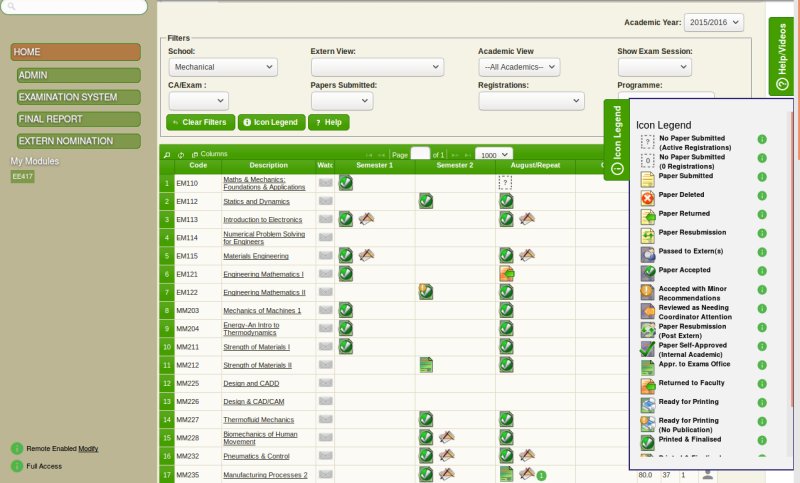Click the watch envelope icon for EM110
This screenshot has height=483, width=800.
pyautogui.click(x=325, y=183)
